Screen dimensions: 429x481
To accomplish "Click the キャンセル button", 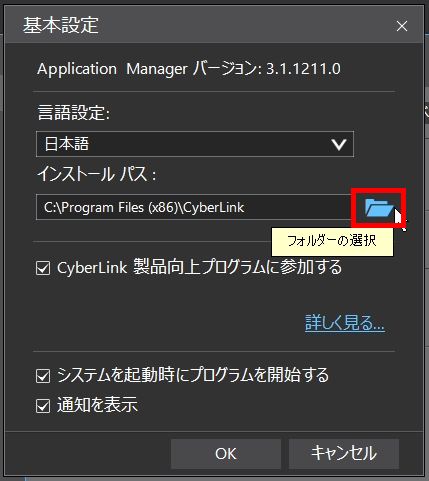I will click(344, 454).
